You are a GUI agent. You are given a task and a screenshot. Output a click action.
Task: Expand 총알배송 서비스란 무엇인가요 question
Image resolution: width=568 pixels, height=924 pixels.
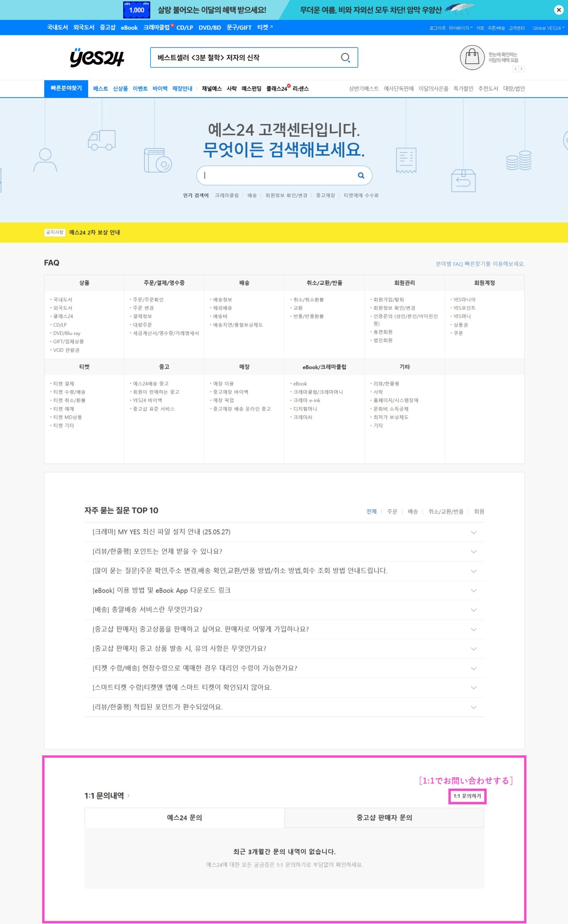(284, 610)
